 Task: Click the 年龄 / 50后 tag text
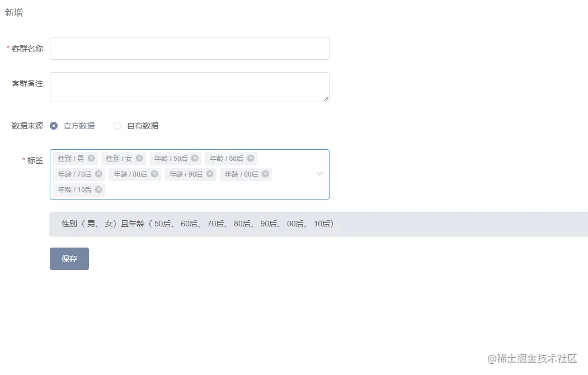tap(171, 159)
